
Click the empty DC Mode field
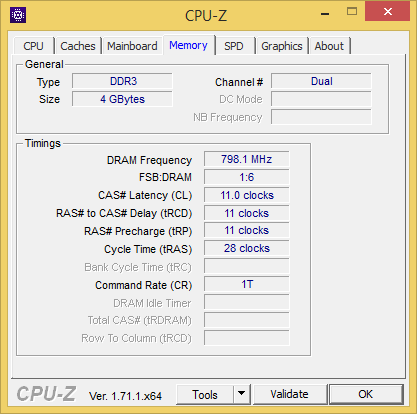pos(321,99)
